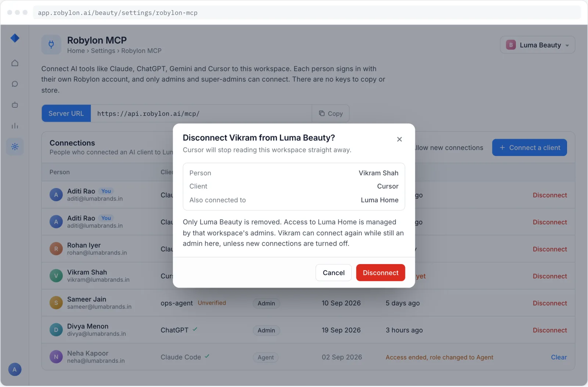
Task: Click 'Access ended, role changed to Agent' text
Action: click(440, 357)
